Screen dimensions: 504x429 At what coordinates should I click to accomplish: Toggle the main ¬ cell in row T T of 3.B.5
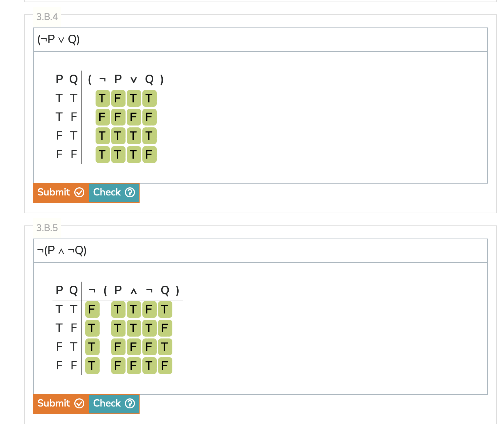tap(92, 310)
